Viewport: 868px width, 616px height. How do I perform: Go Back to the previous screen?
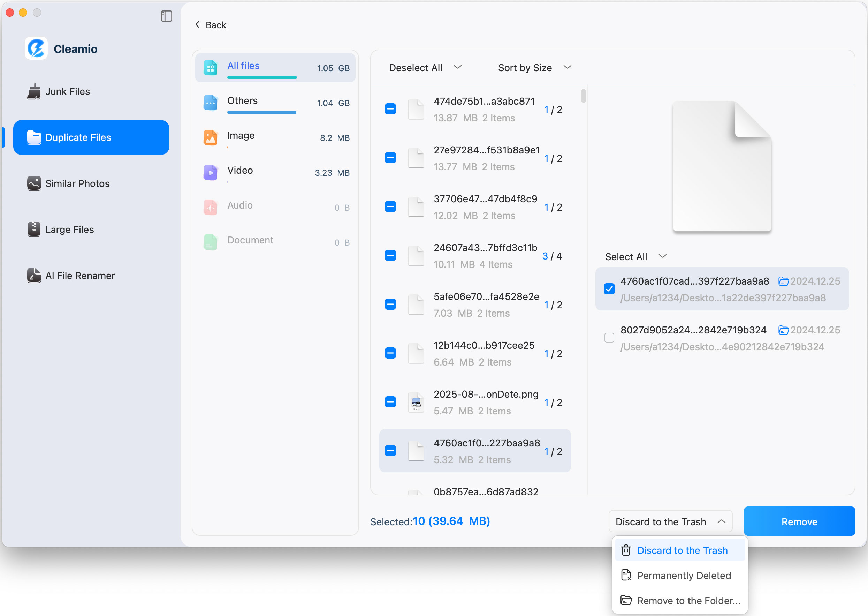pyautogui.click(x=210, y=24)
